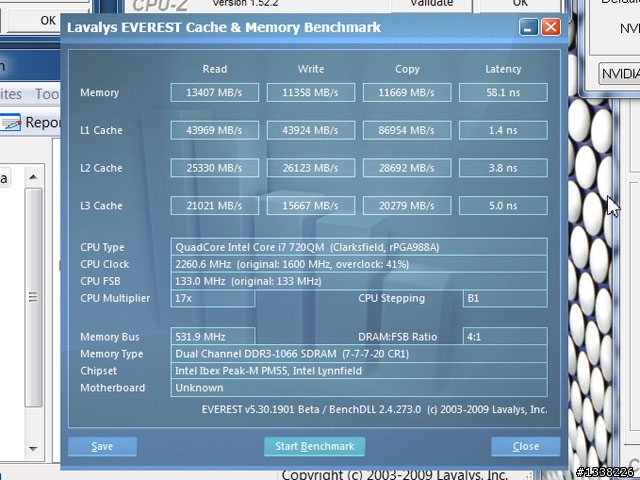Click the CPU Clock field 2260.6 MHz
The height and width of the screenshot is (480, 640).
coord(359,264)
